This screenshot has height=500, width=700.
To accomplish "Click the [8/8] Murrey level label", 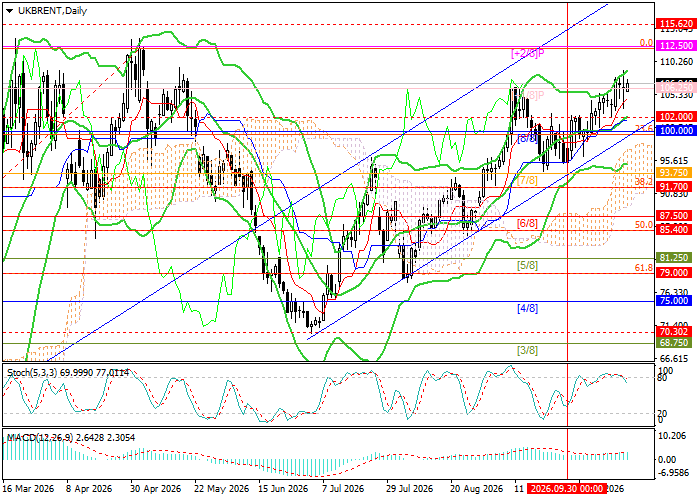I will (527, 139).
